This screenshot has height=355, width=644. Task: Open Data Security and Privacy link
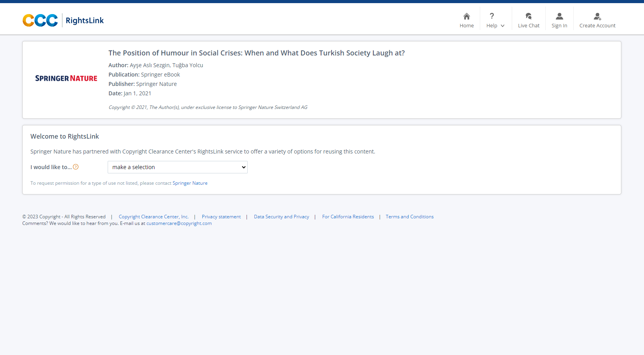281,217
